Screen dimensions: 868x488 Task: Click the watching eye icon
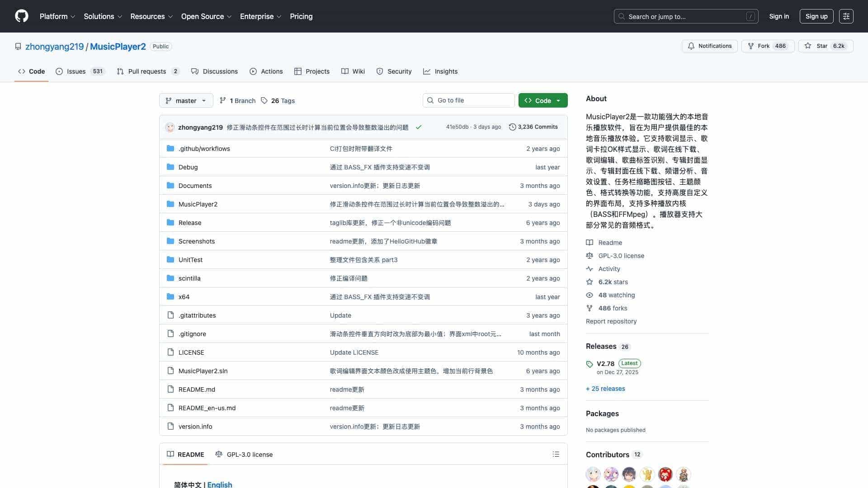[x=590, y=295]
